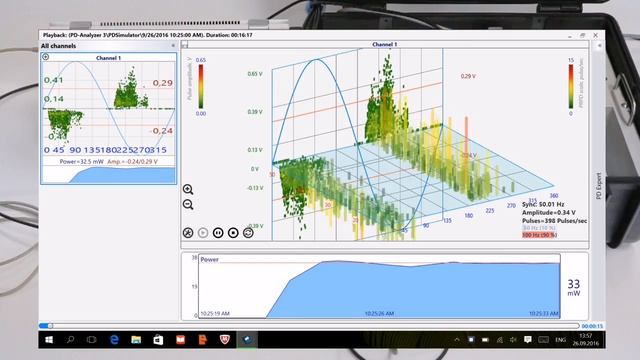The width and height of the screenshot is (640, 360).
Task: Toggle the loop playback button
Action: [x=248, y=233]
